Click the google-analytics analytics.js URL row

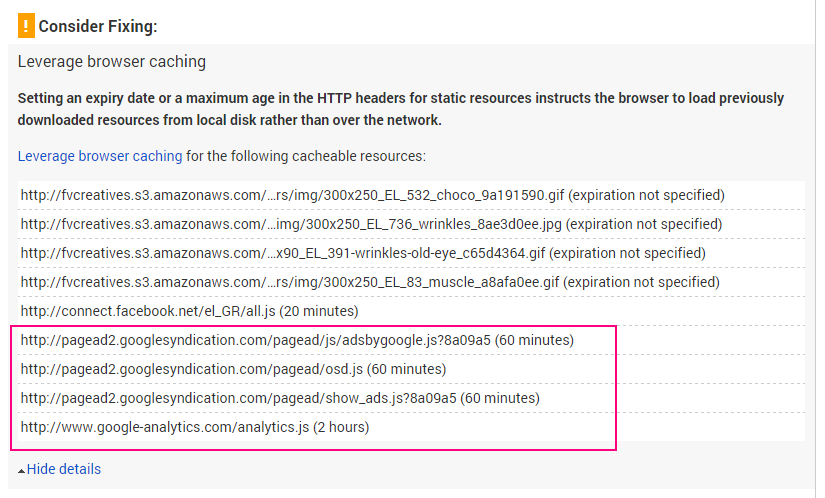pos(411,426)
